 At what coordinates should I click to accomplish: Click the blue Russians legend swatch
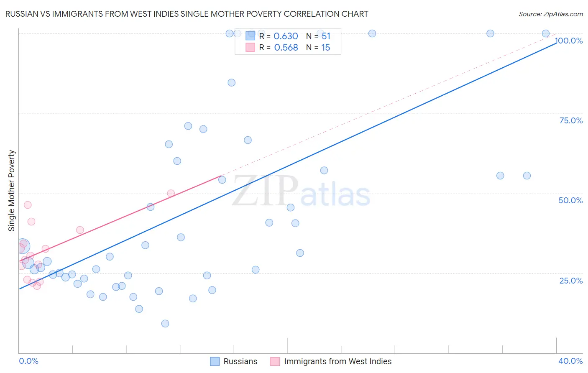215,361
